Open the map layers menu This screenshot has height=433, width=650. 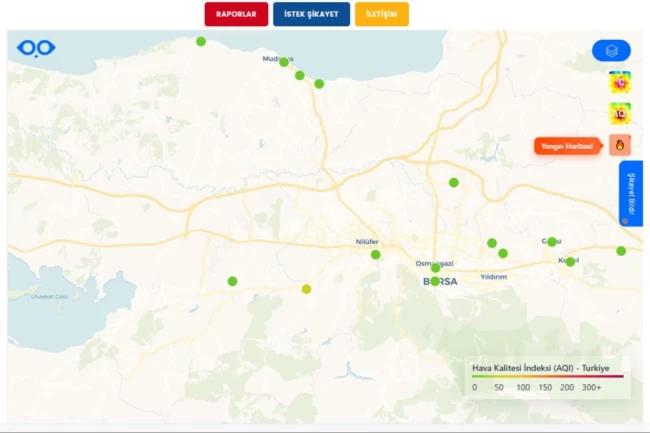(x=611, y=50)
